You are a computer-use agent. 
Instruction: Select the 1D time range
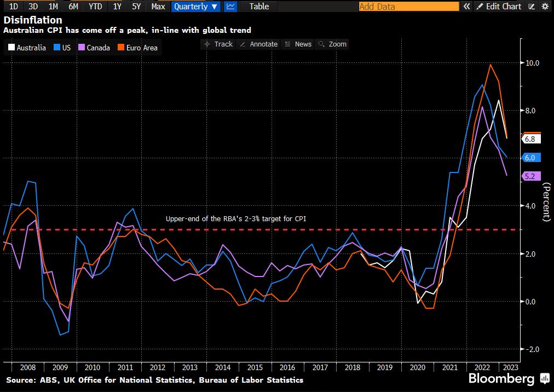pos(14,7)
